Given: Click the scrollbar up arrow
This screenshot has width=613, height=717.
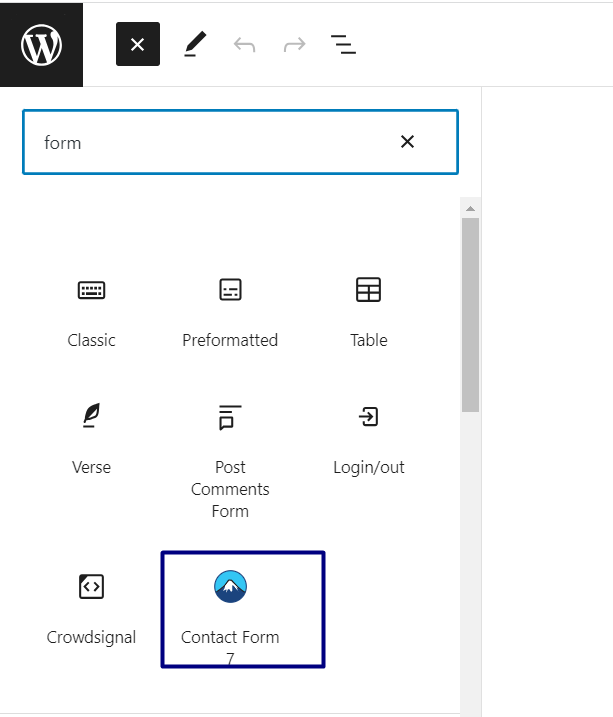Looking at the screenshot, I should (x=470, y=209).
